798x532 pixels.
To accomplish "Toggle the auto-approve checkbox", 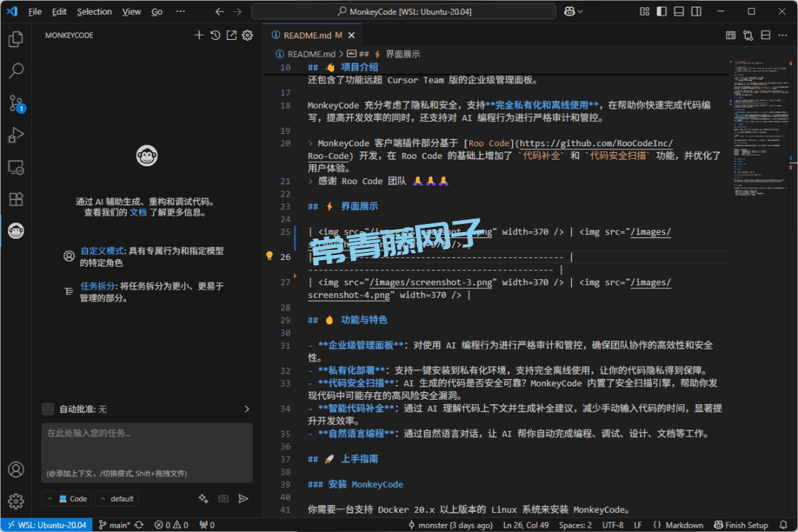I will click(48, 409).
